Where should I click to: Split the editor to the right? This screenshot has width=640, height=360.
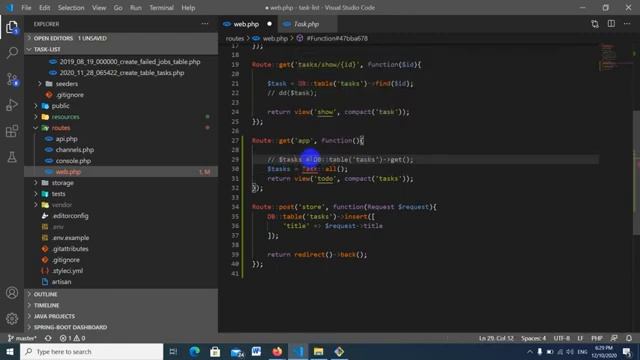(611, 24)
